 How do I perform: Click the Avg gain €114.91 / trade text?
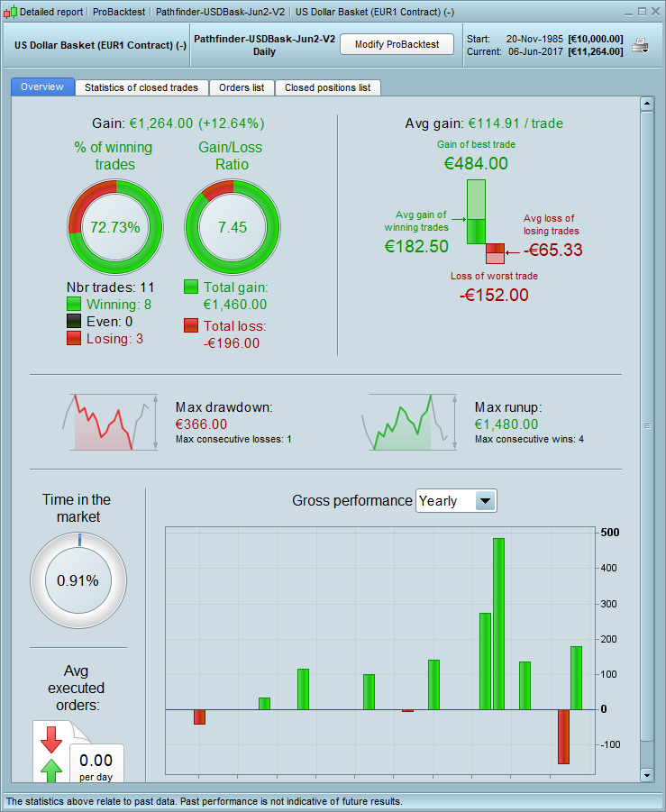[484, 123]
